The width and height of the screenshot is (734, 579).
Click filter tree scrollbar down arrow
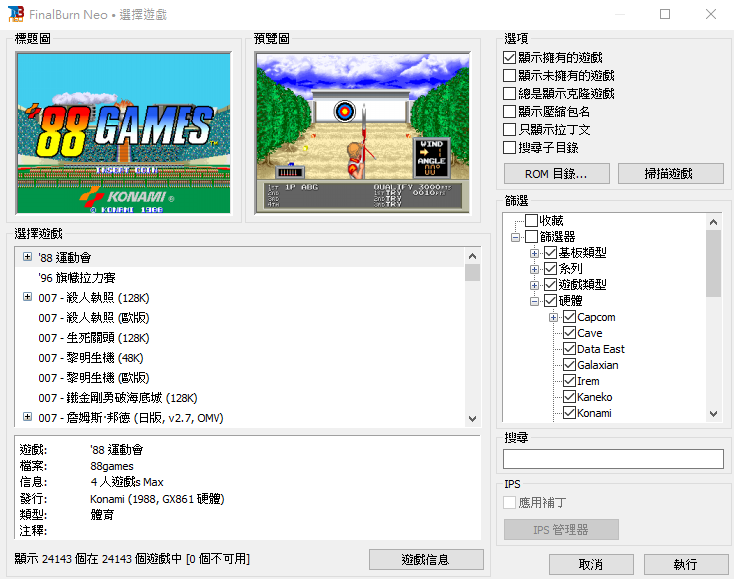pos(713,414)
